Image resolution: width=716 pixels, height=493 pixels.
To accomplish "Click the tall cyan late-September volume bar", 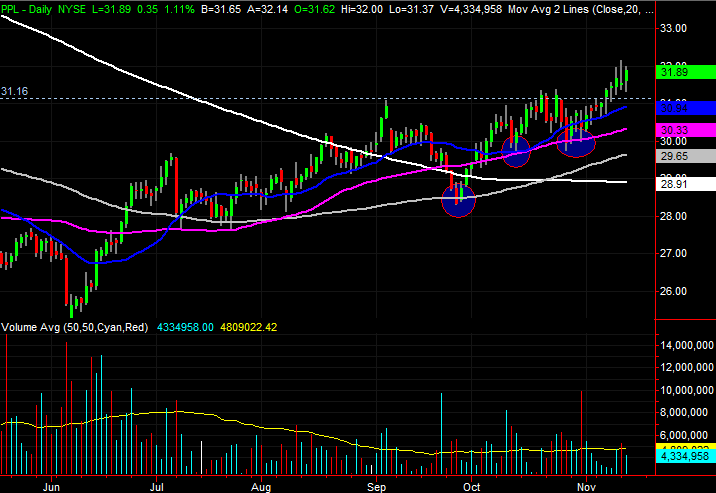I will point(441,434).
